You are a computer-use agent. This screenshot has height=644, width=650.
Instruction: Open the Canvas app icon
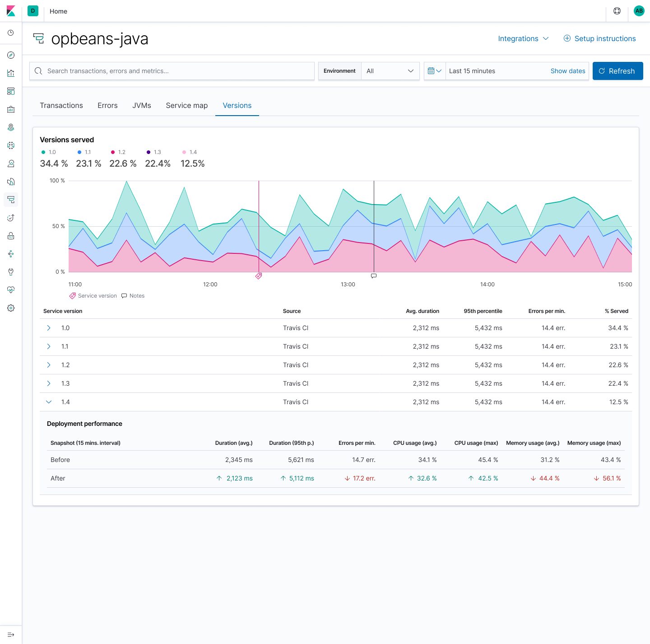[11, 109]
